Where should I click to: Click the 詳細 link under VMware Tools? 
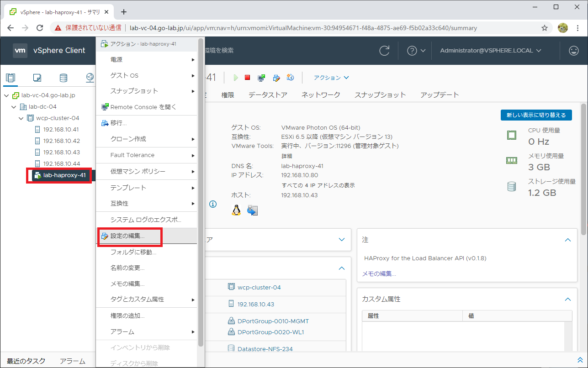click(286, 156)
